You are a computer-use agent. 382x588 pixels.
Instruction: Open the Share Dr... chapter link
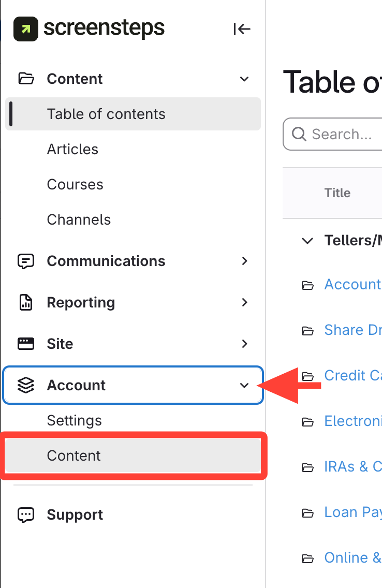(x=352, y=330)
